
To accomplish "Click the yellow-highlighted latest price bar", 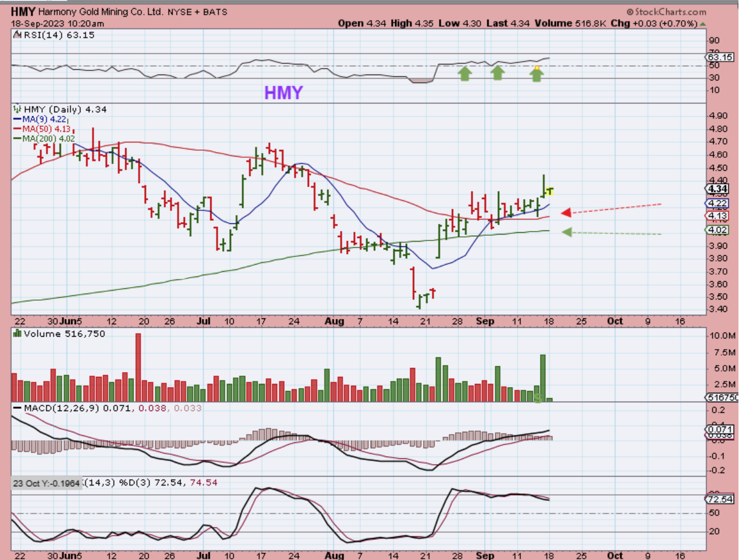I will coord(550,190).
